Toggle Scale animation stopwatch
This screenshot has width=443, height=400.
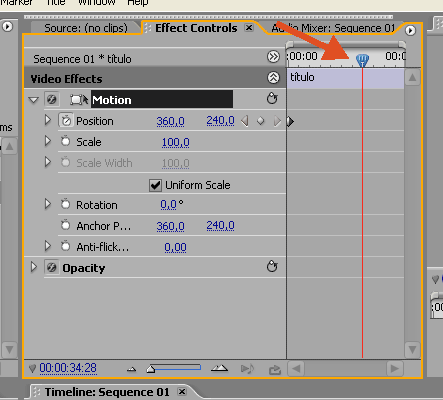pyautogui.click(x=66, y=141)
